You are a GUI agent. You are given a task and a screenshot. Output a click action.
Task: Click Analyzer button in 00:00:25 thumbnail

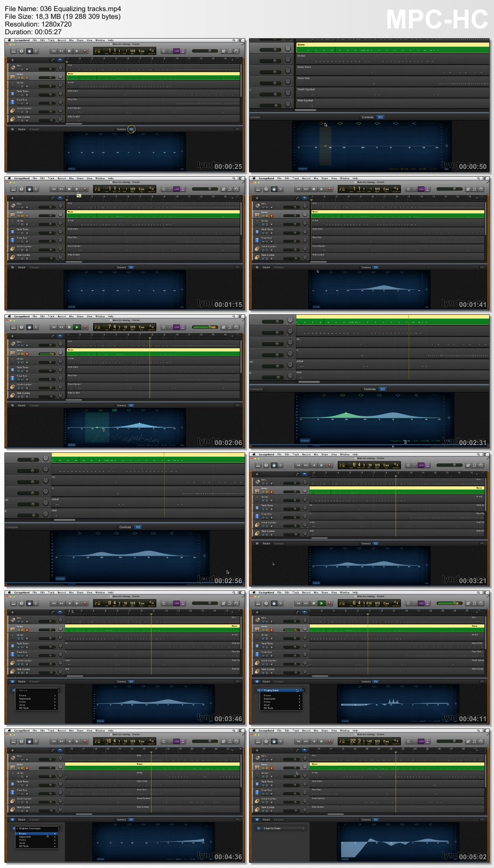point(71,168)
